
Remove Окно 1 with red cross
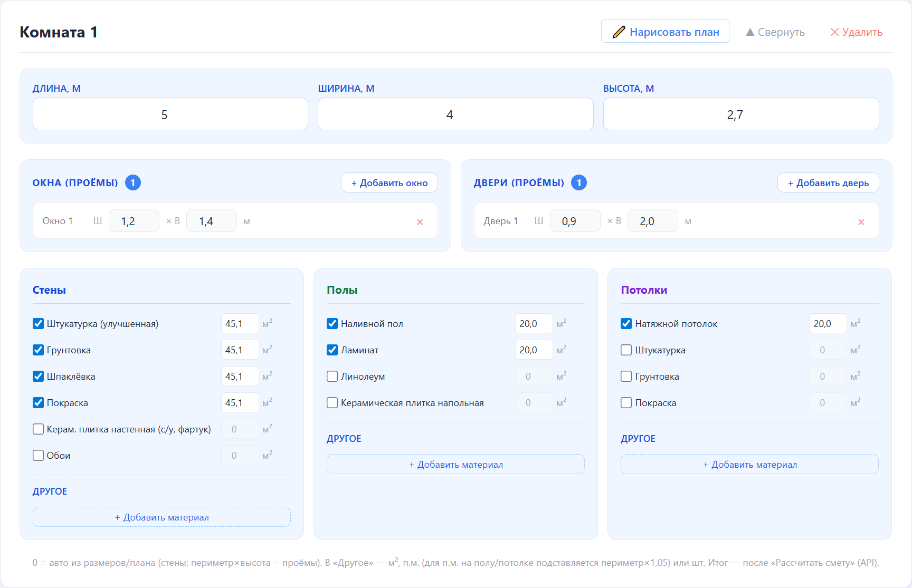[420, 222]
